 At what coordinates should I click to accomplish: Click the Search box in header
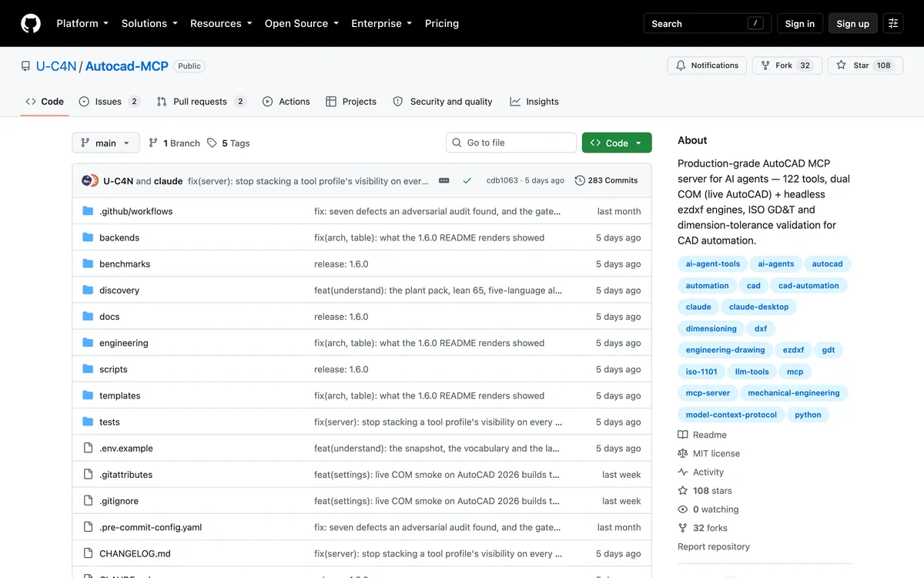click(708, 23)
